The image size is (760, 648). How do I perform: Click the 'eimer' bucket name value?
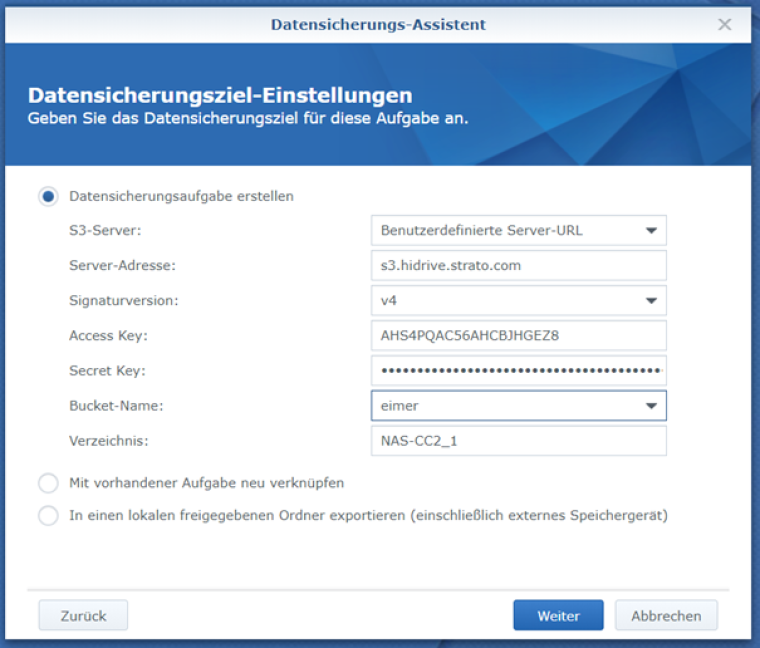point(399,406)
